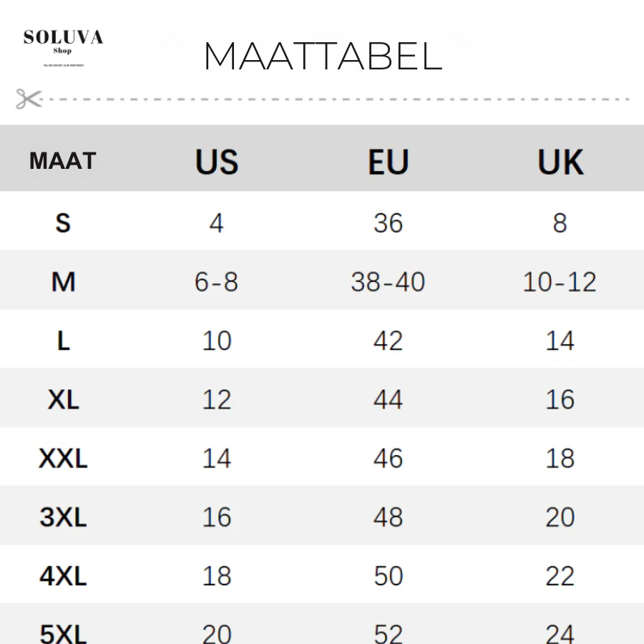The height and width of the screenshot is (644, 644).
Task: Click US value 6-8 in the M row
Action: point(216,282)
